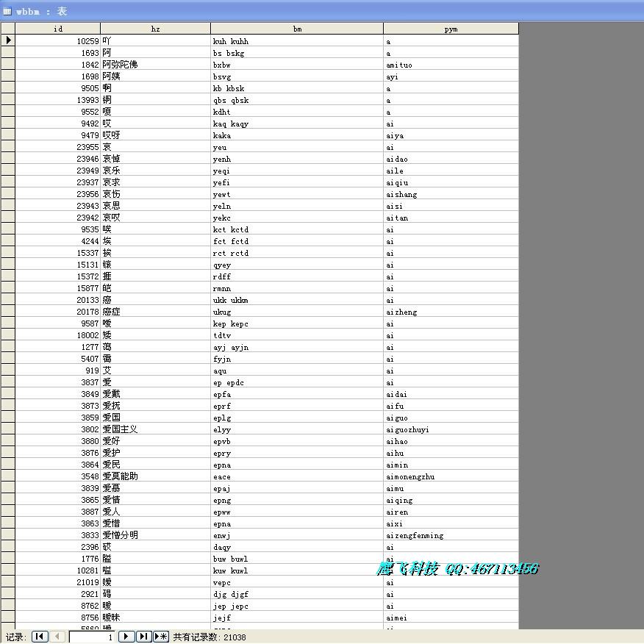Click id cell 21019
Image resolution: width=644 pixels, height=644 pixels.
(x=58, y=582)
